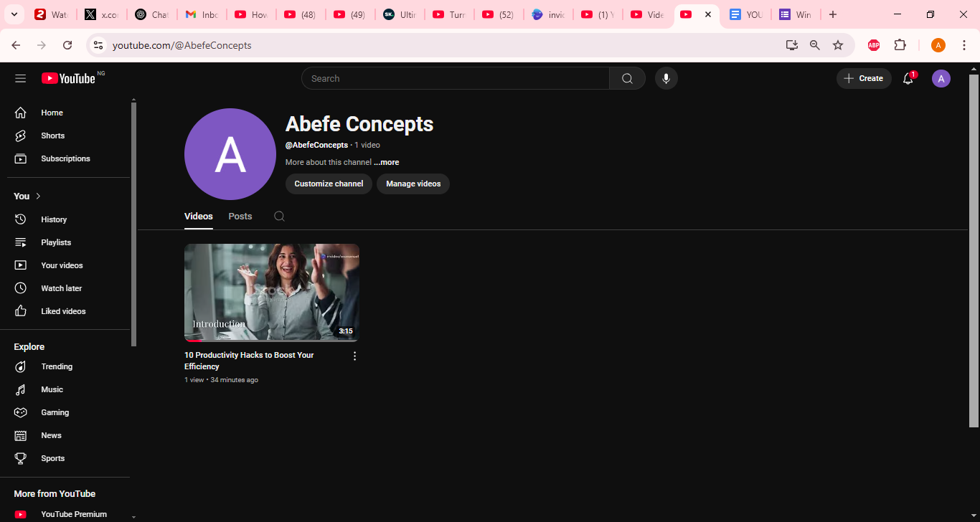The width and height of the screenshot is (980, 522).
Task: Open the Create dropdown button
Action: point(864,78)
